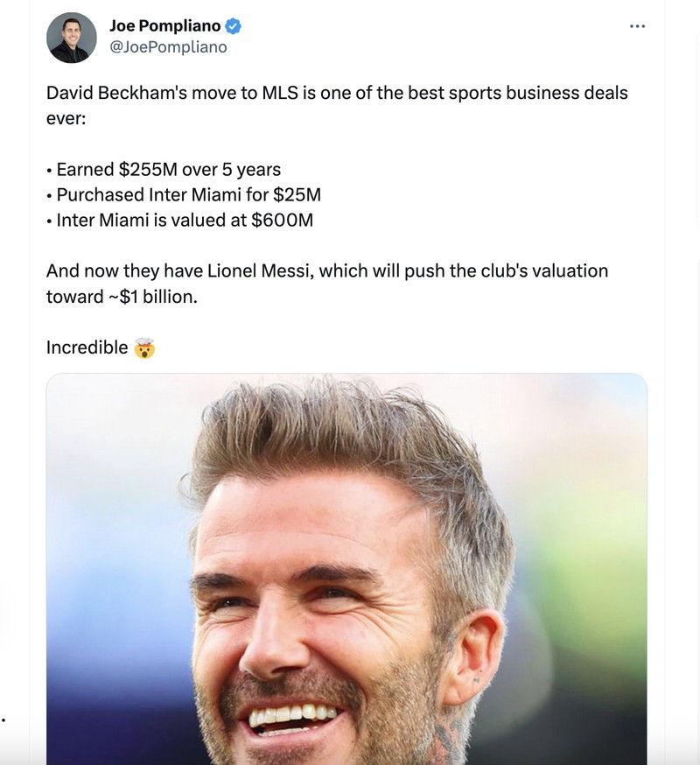Viewport: 700px width, 765px height.
Task: Click the bullet beside Purchased Inter Miami
Action: coord(50,194)
